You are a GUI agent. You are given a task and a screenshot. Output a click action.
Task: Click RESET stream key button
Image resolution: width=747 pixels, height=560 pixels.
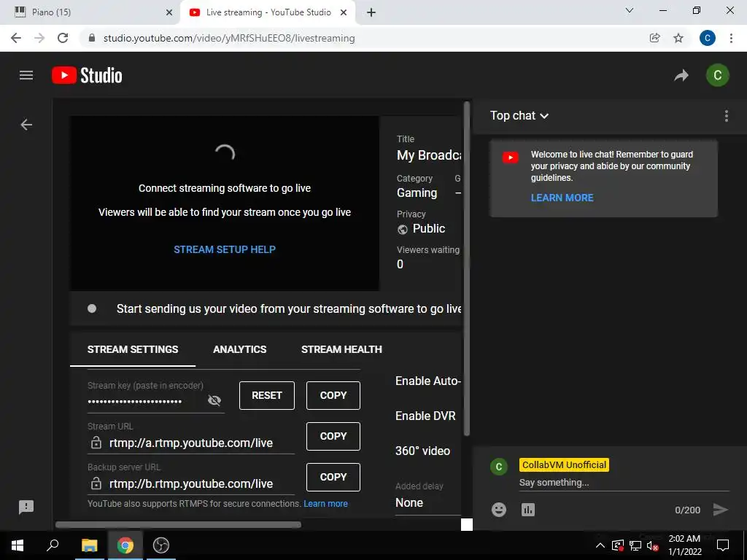click(267, 395)
